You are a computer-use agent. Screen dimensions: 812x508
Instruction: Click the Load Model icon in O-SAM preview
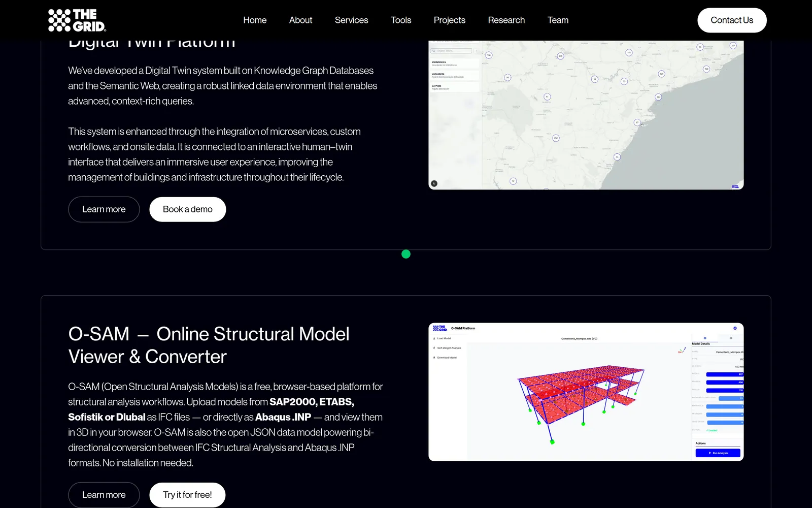coord(434,338)
